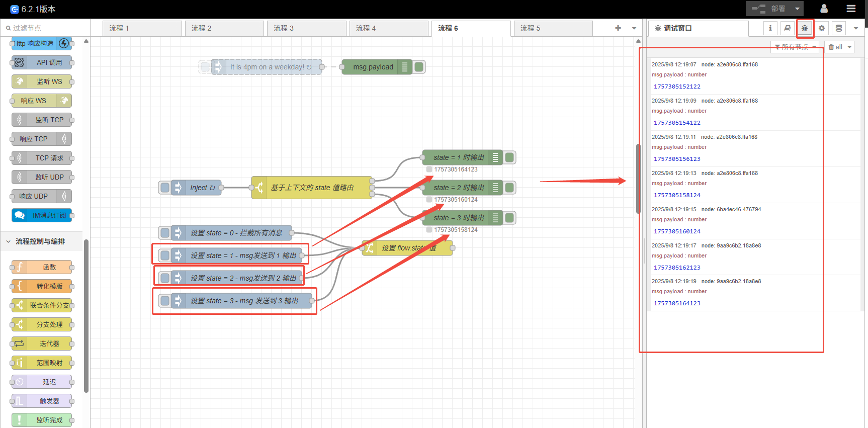The height and width of the screenshot is (428, 868).
Task: Open the debug window bug icon tab
Action: pyautogui.click(x=805, y=28)
